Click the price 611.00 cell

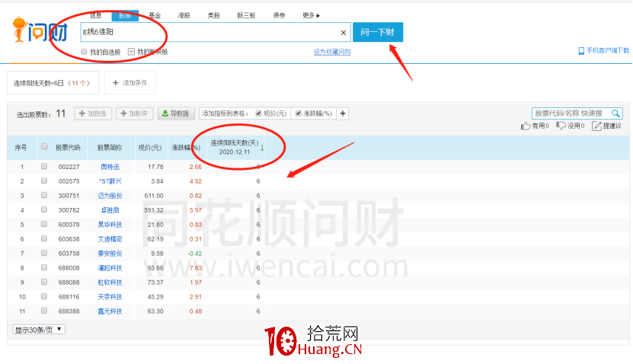pos(154,196)
